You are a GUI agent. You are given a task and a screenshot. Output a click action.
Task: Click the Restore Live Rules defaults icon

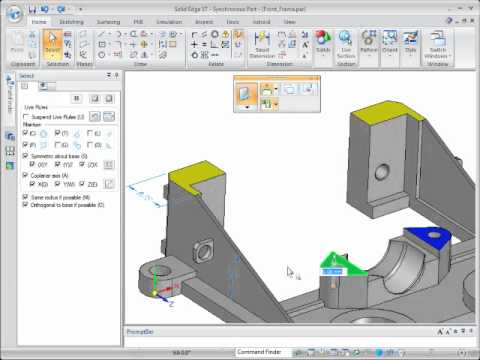click(95, 117)
